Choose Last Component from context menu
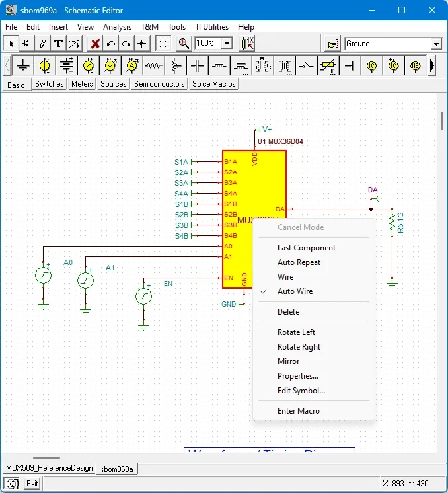 pyautogui.click(x=313, y=248)
